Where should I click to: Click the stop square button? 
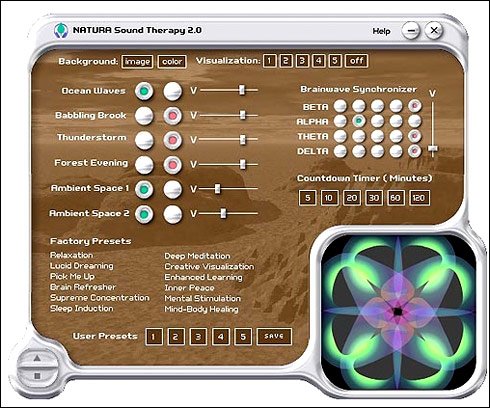[x=37, y=376]
